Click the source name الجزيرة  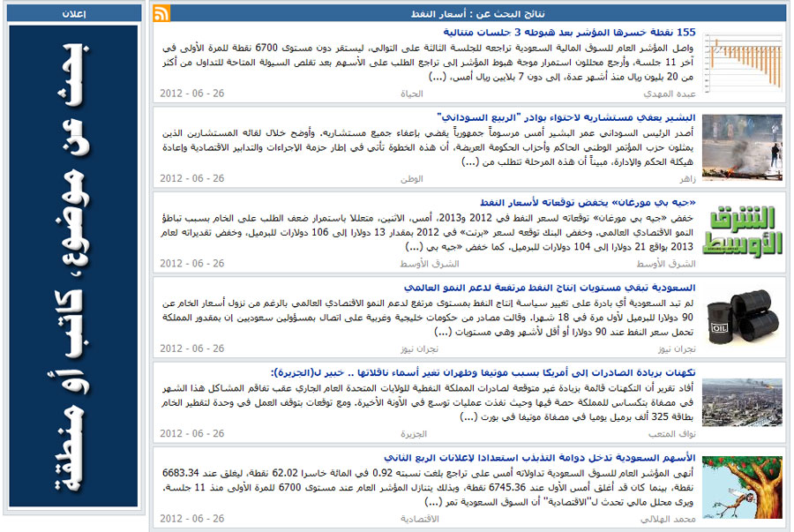[414, 434]
